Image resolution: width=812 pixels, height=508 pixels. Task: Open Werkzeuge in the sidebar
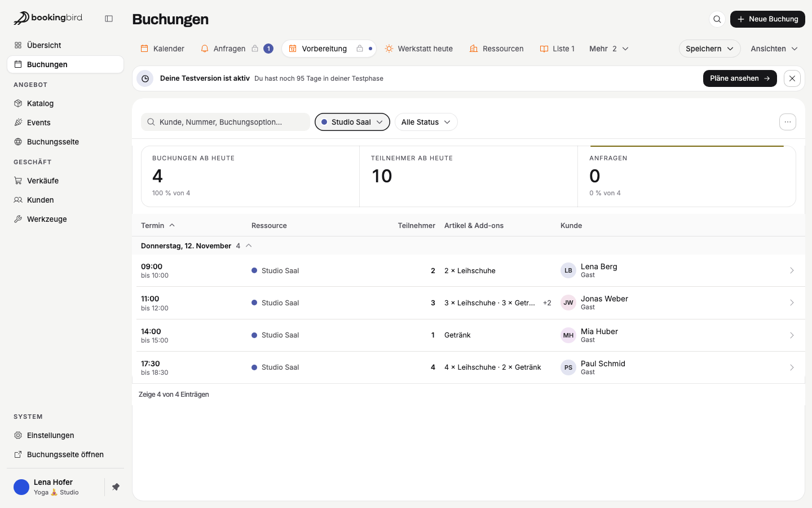(x=65, y=219)
